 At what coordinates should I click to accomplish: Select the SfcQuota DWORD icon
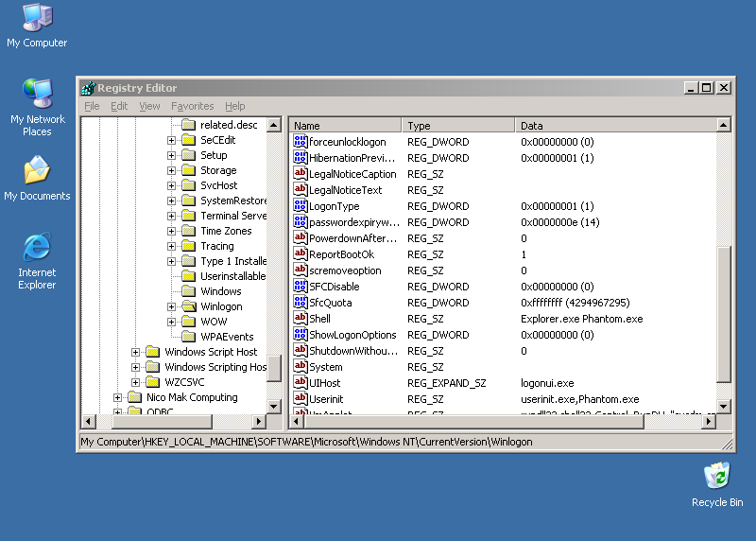[300, 302]
